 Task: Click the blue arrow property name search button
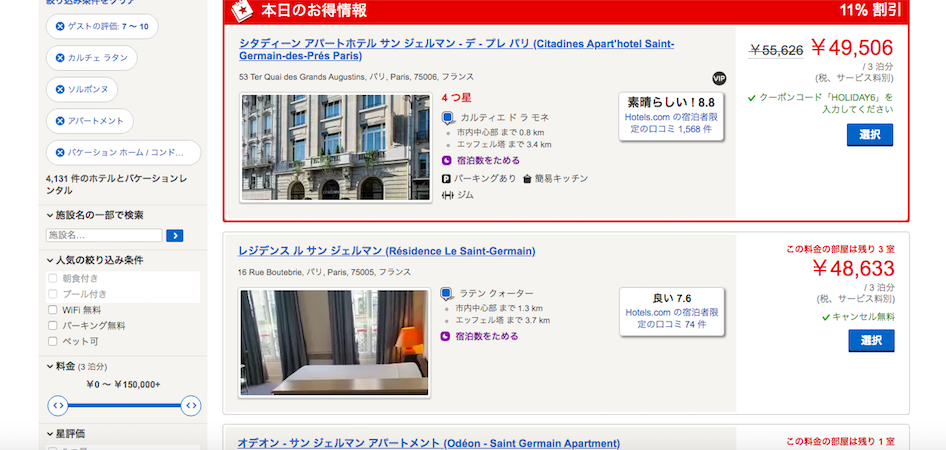tap(174, 236)
